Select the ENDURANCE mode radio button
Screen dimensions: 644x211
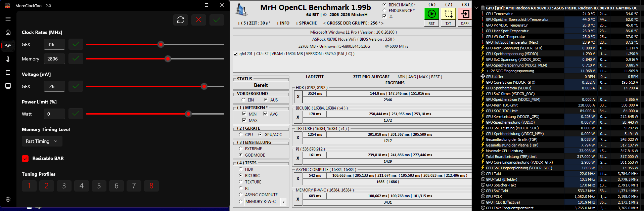click(384, 11)
